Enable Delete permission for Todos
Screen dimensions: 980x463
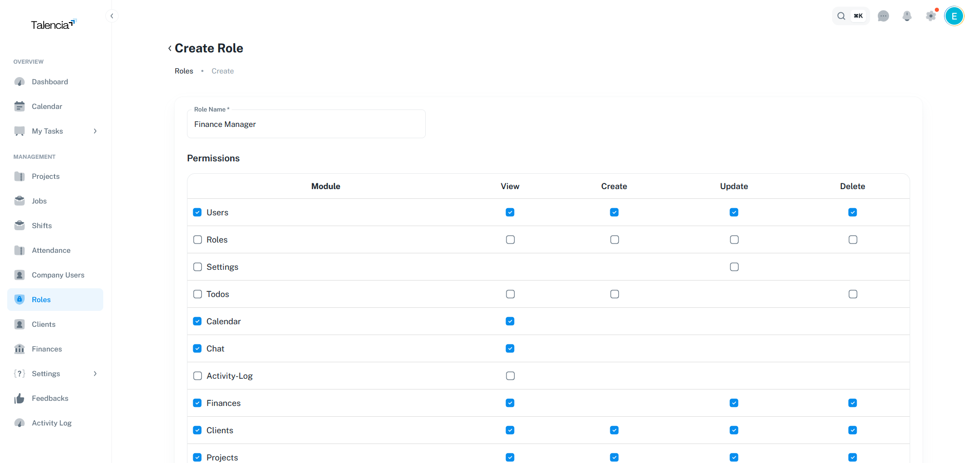coord(853,294)
